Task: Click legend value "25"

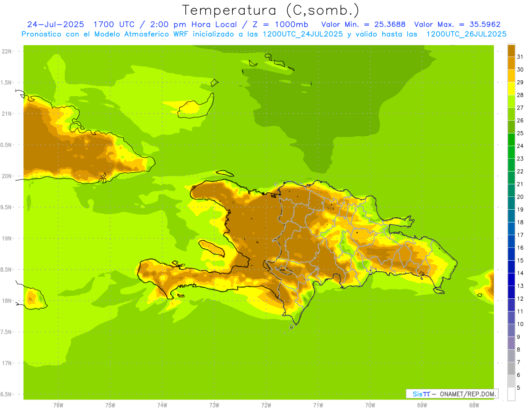Action: 520,133
